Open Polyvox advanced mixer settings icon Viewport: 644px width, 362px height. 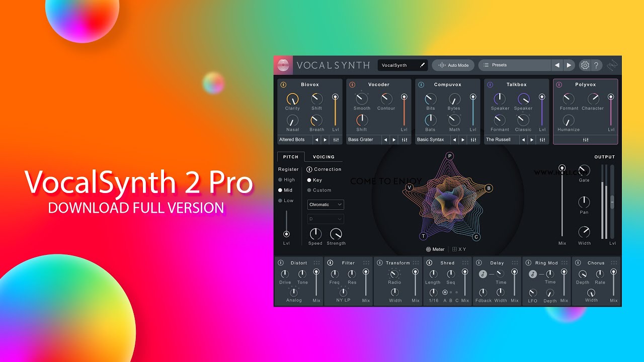(x=586, y=140)
